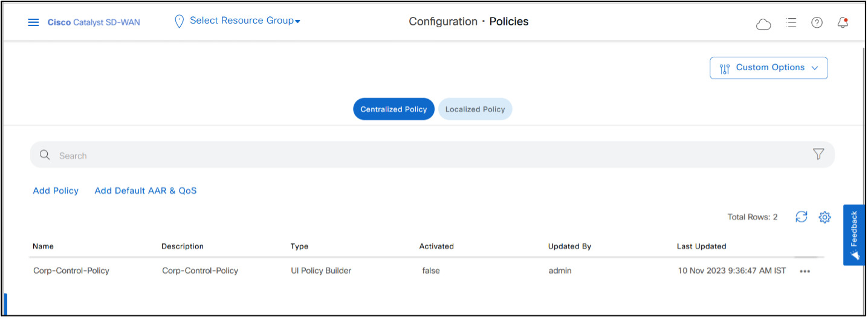The image size is (868, 319).
Task: Open the help question mark icon
Action: [817, 22]
